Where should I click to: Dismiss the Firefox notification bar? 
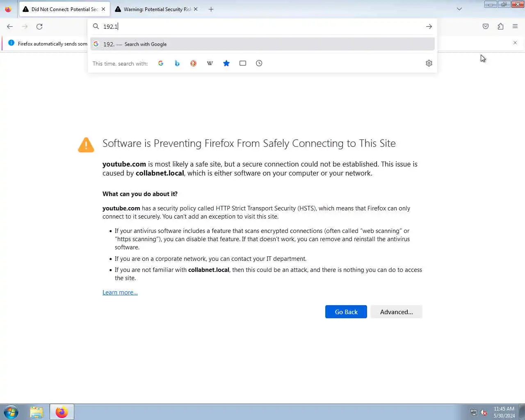point(515,43)
